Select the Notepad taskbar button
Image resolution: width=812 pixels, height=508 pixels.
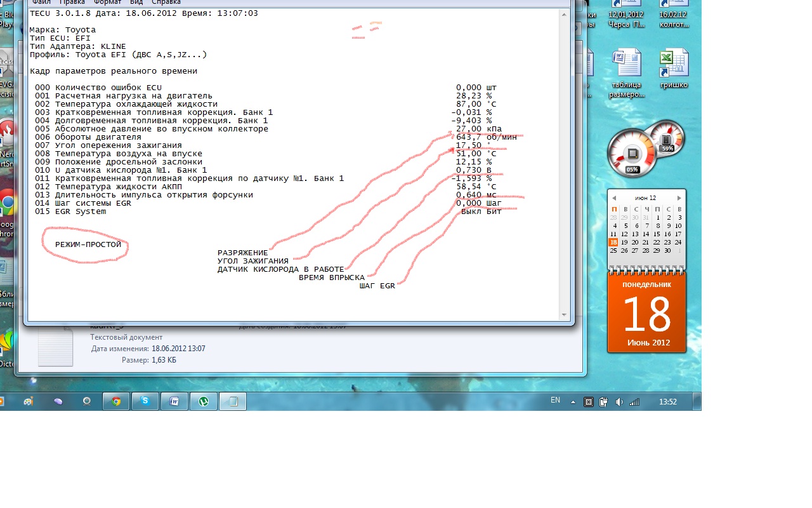(x=233, y=401)
